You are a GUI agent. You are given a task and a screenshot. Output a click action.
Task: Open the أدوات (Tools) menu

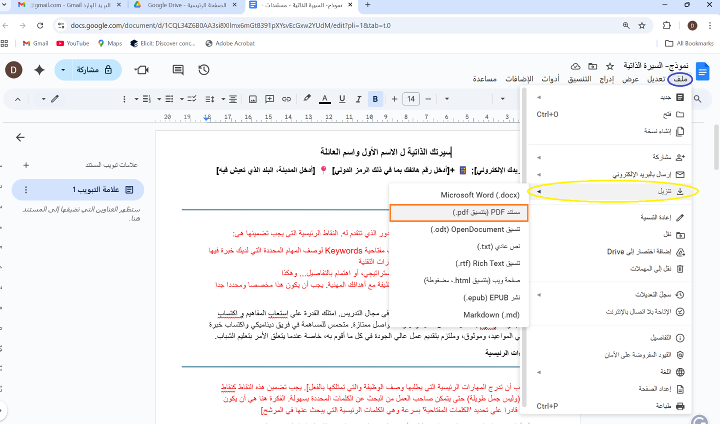[550, 79]
